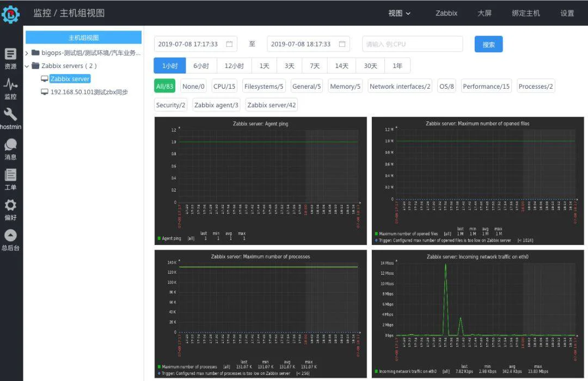Select the 1年 time range

click(397, 66)
